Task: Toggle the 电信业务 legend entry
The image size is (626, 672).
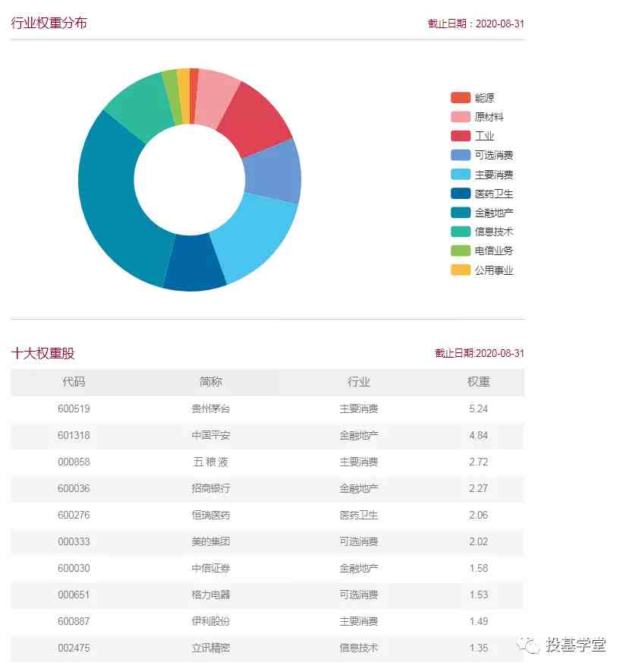Action: [482, 251]
